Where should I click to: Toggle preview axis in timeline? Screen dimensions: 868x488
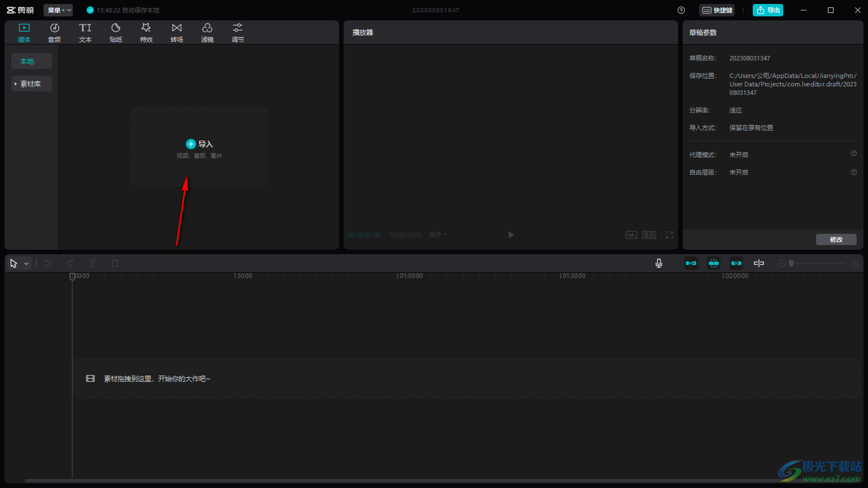[759, 263]
